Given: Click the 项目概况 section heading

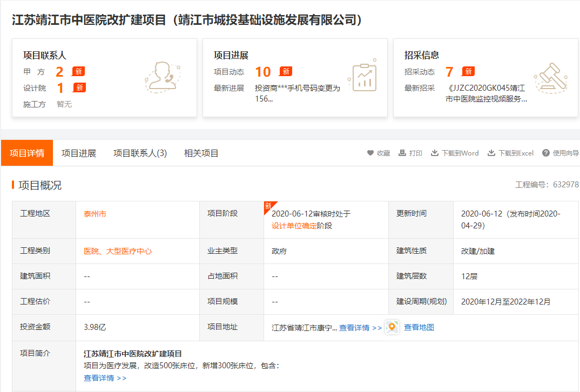Looking at the screenshot, I should [40, 185].
